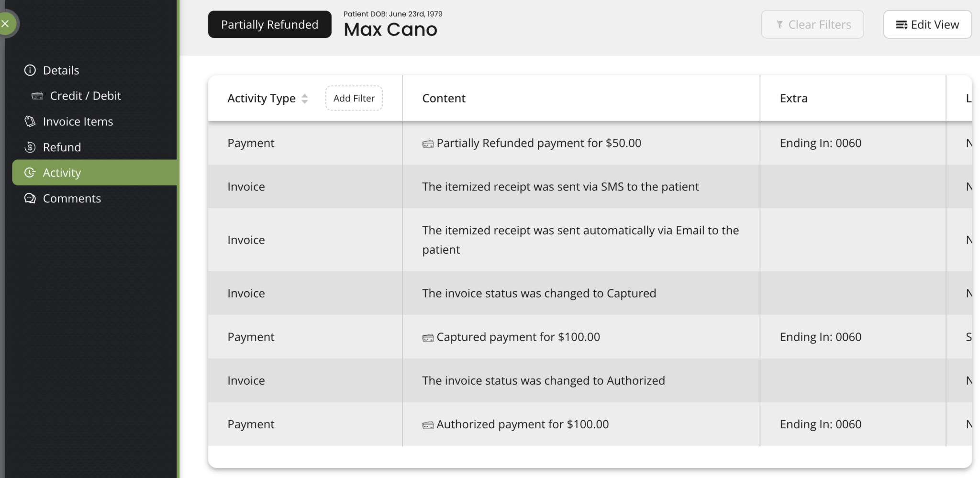Click the card icon beside Partially Refunded payment
The image size is (980, 478).
[x=427, y=143]
